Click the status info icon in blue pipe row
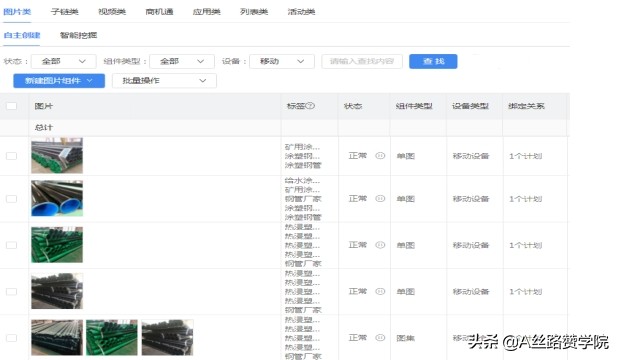Viewport: 619px width, 360px height. (x=380, y=199)
